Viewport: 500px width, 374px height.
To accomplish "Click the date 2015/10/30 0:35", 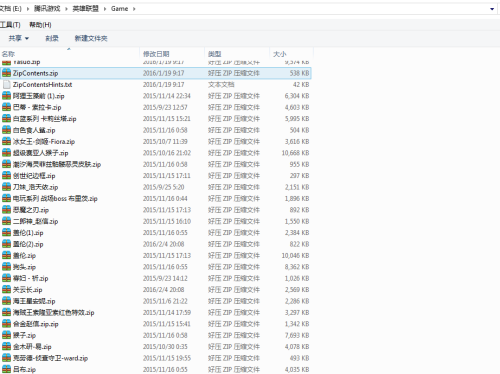I will point(165,347).
